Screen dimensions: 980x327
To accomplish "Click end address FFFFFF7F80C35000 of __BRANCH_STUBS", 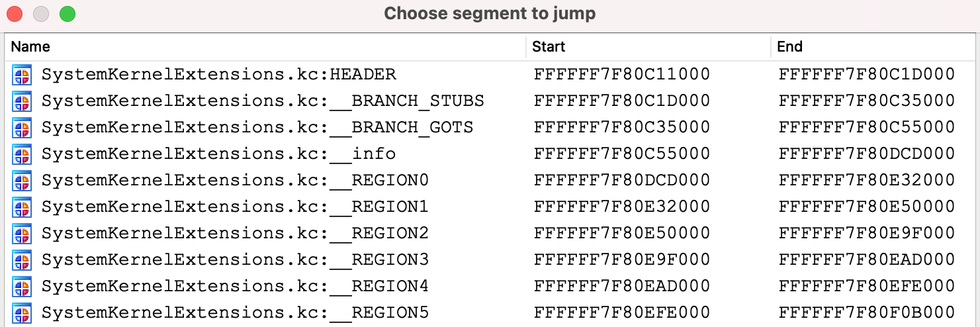I will (x=867, y=101).
